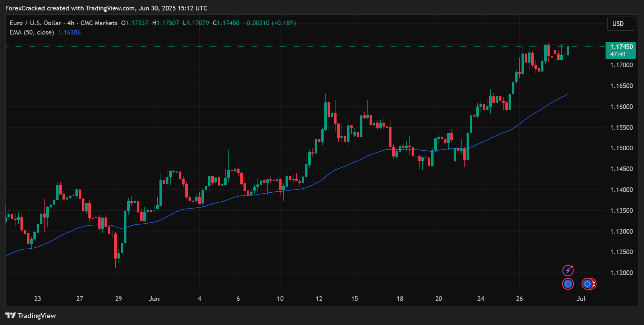644x325 pixels.
Task: Click the green current price flag 1.17450
Action: tap(622, 47)
